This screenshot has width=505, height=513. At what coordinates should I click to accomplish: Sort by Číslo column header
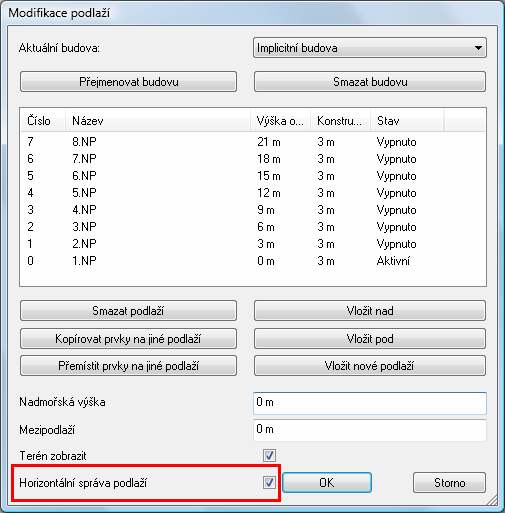42,121
